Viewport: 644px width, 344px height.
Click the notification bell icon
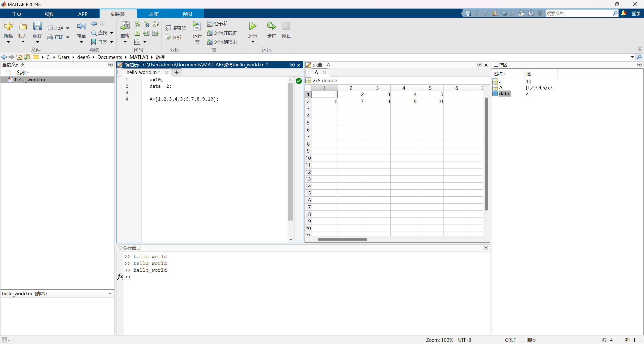coord(624,13)
